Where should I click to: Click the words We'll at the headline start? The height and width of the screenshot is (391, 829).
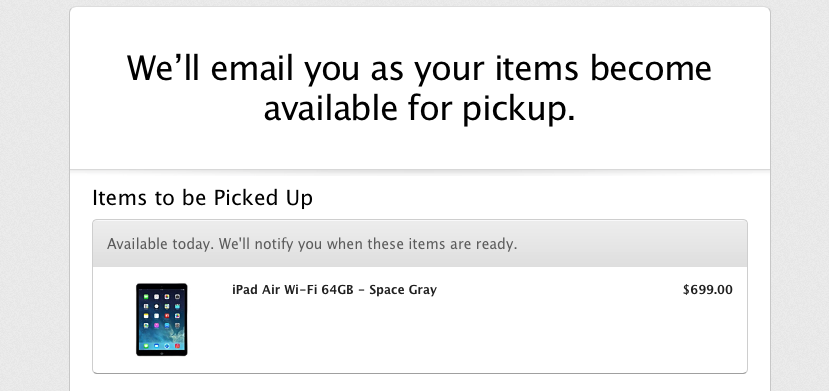[x=163, y=69]
